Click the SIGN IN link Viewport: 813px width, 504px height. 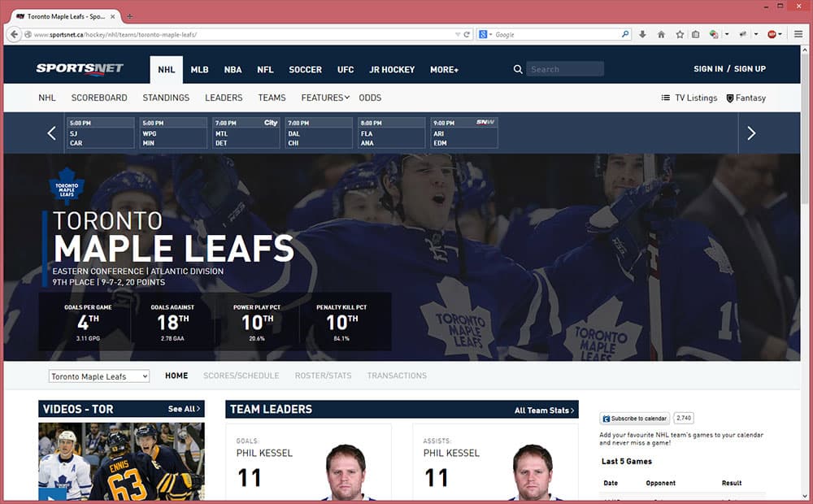tap(708, 68)
